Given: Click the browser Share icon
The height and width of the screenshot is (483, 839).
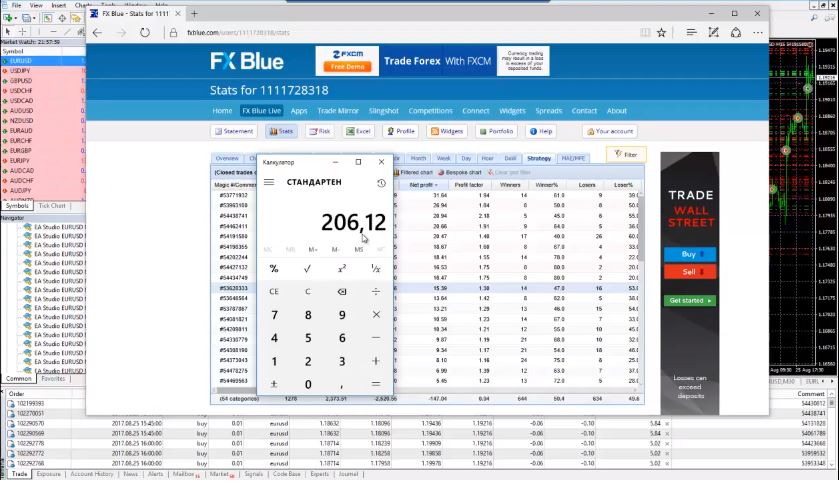Looking at the screenshot, I should pos(735,33).
